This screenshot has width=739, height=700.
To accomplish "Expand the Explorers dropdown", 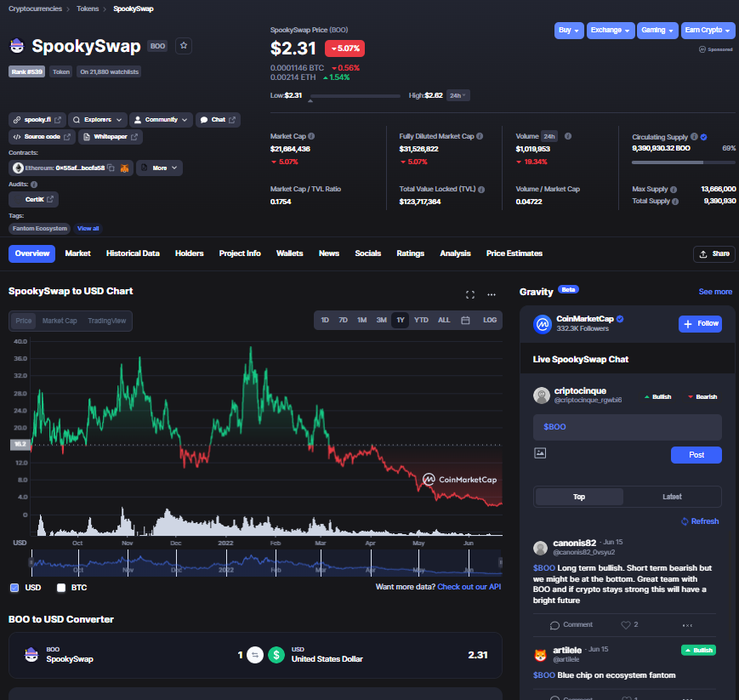I will (98, 120).
